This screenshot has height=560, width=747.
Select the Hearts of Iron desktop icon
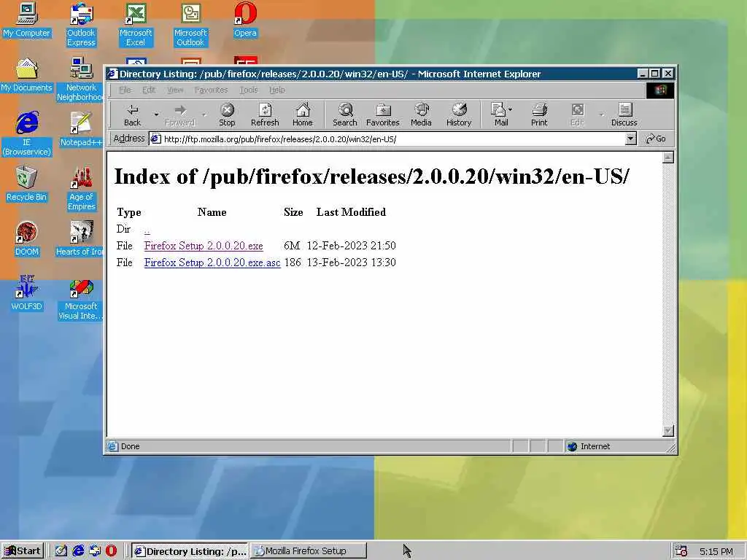click(80, 239)
